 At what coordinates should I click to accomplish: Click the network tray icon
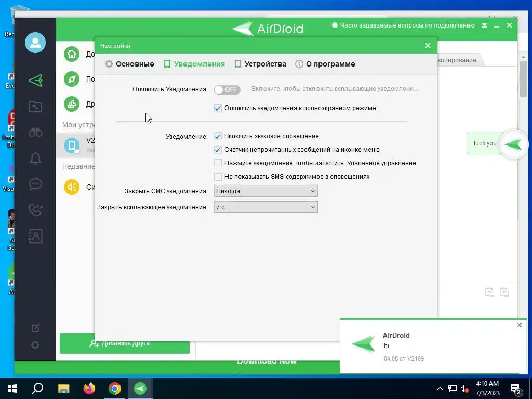(453, 389)
